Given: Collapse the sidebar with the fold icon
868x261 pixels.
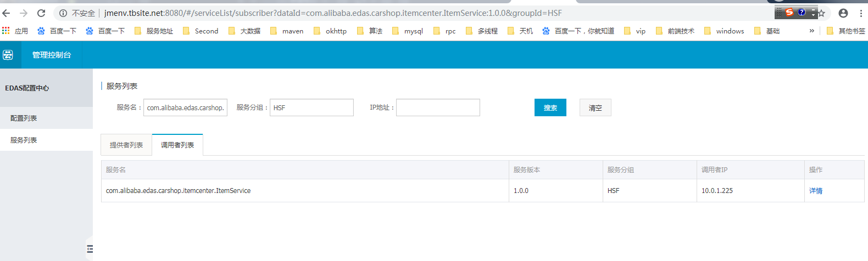Looking at the screenshot, I should 90,249.
